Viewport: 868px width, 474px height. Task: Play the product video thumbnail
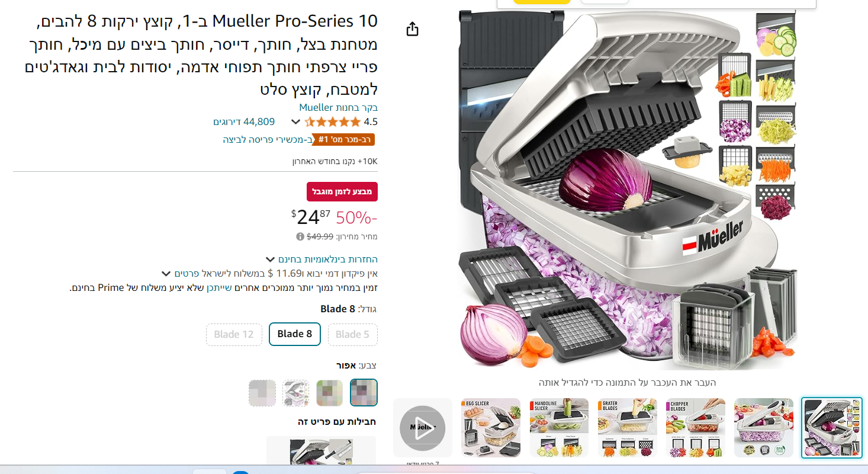point(422,428)
